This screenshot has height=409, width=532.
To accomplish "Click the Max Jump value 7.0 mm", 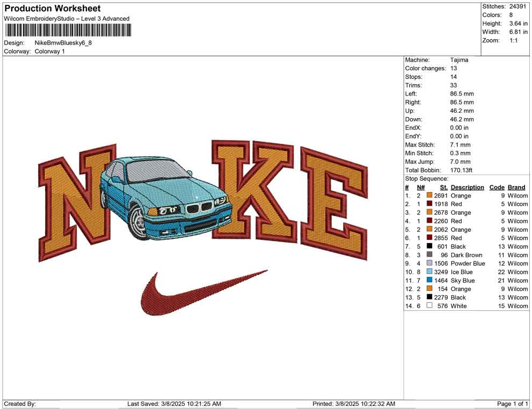I will (x=460, y=162).
